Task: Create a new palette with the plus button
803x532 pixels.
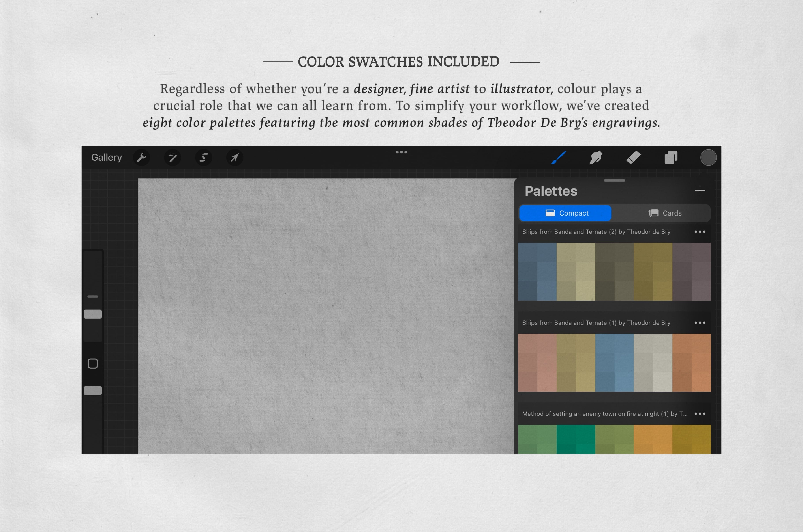Action: click(700, 191)
